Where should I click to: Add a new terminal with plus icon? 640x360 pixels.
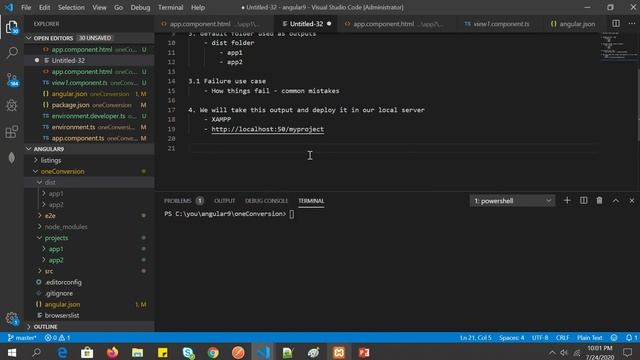click(x=567, y=200)
